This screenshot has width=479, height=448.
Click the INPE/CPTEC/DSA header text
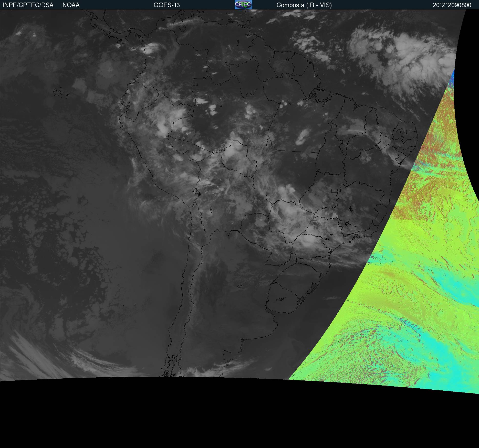28,5
